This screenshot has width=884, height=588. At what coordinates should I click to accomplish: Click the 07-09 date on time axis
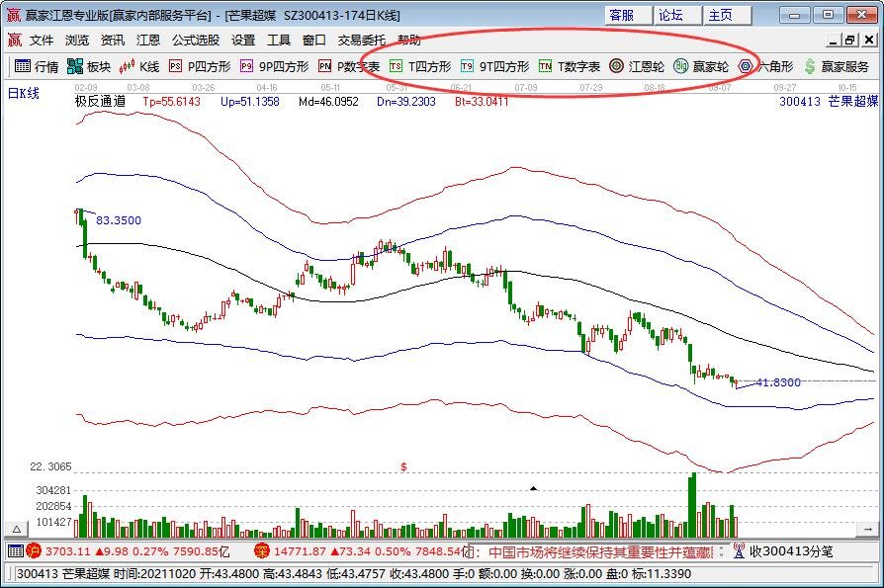click(x=526, y=88)
